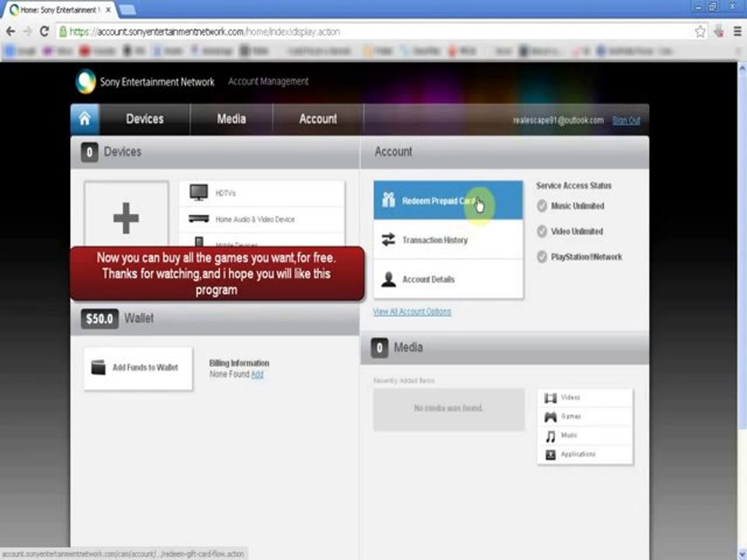Click the PlayStation Network label
The width and height of the screenshot is (747, 560).
[587, 257]
